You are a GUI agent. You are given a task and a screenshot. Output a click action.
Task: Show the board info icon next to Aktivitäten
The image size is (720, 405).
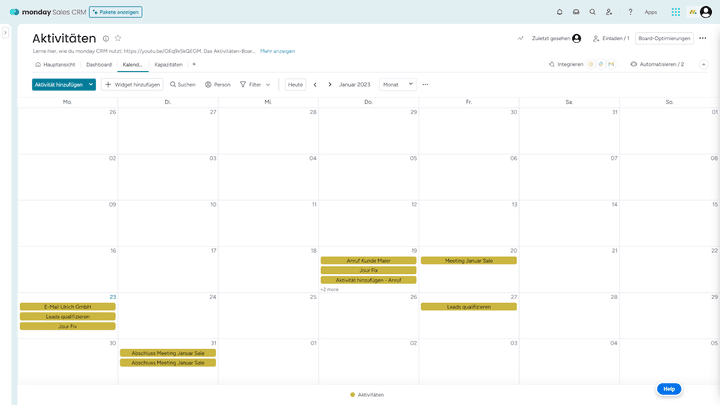(x=106, y=39)
